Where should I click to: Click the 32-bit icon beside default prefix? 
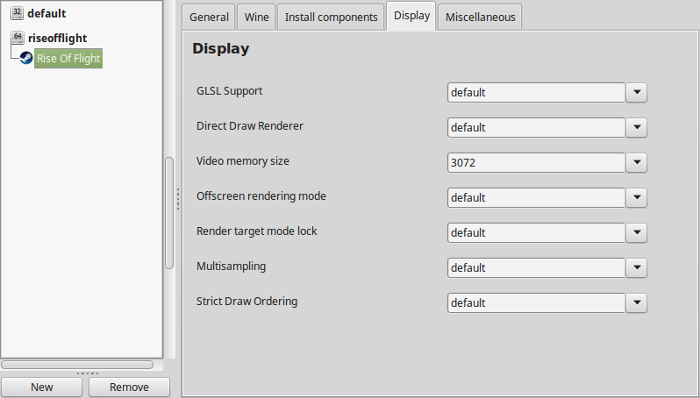pyautogui.click(x=17, y=12)
